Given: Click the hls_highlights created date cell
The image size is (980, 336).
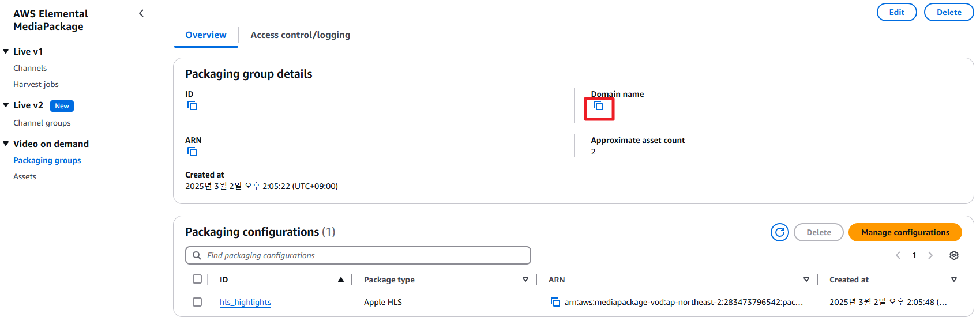Looking at the screenshot, I should (888, 302).
